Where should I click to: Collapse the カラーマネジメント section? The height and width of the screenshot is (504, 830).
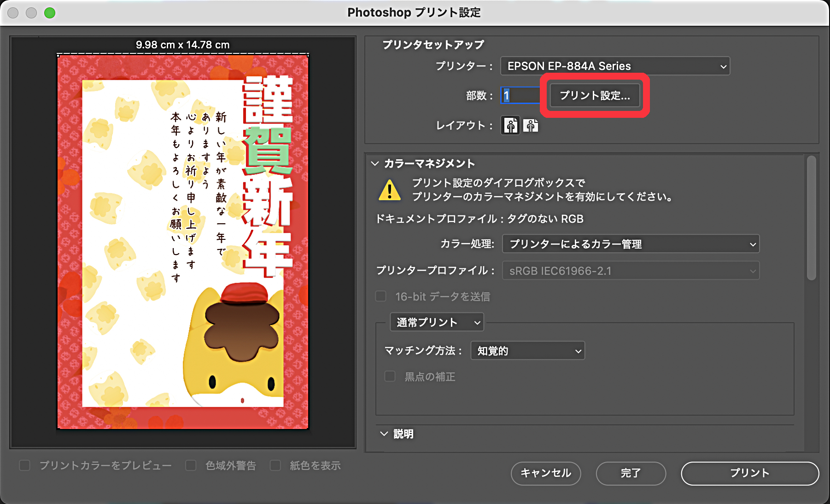pos(375,163)
